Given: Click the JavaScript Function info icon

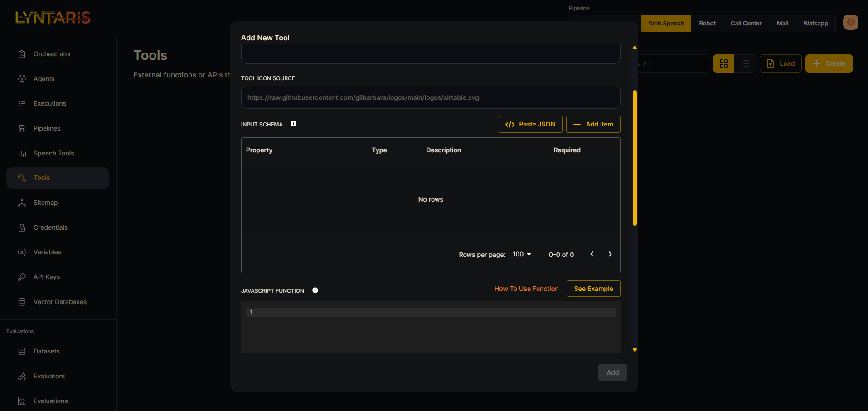Looking at the screenshot, I should tap(315, 290).
